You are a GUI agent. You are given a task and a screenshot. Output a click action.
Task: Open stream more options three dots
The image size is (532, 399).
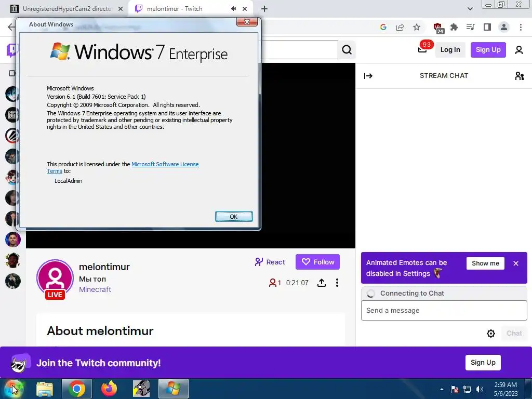pyautogui.click(x=337, y=283)
